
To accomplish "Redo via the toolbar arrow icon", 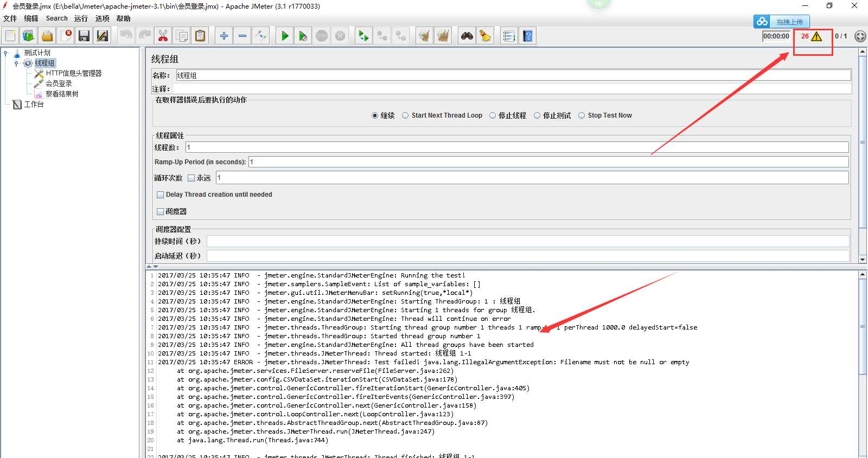I will 145,36.
